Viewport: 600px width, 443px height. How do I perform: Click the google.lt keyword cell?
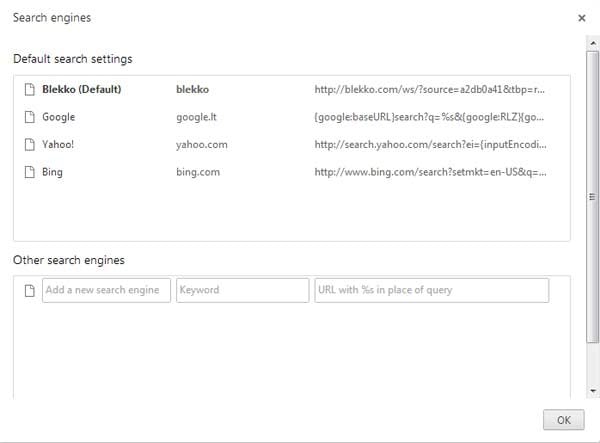click(196, 117)
